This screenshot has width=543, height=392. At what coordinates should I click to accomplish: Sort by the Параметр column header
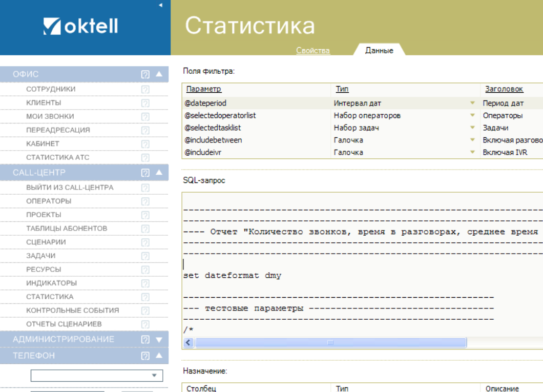click(x=203, y=89)
